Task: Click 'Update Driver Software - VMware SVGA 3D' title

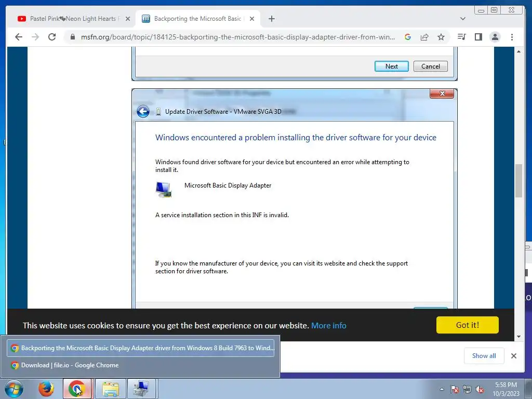Action: [223, 112]
